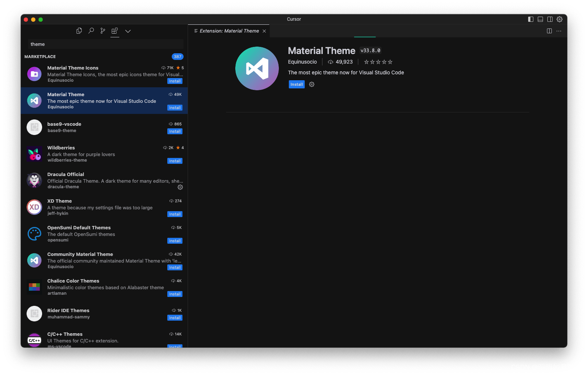Click the Material Theme Icons purple folder icon
Image resolution: width=588 pixels, height=375 pixels.
pos(34,74)
